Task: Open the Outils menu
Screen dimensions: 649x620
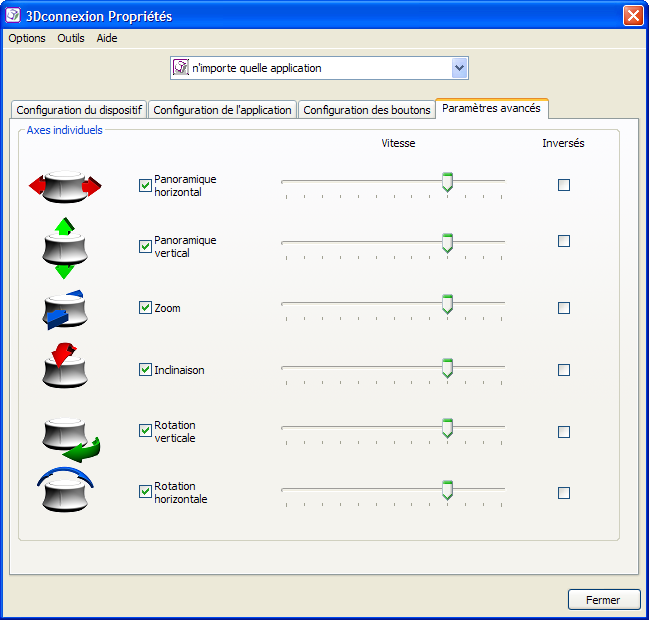Action: coord(71,38)
